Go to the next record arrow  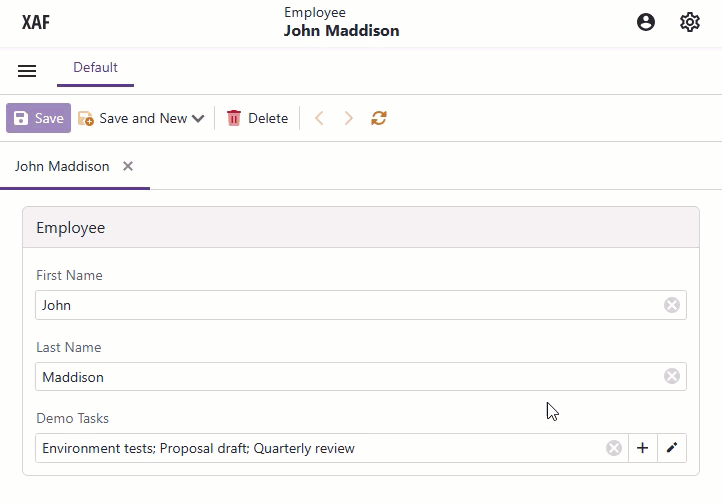[x=349, y=118]
